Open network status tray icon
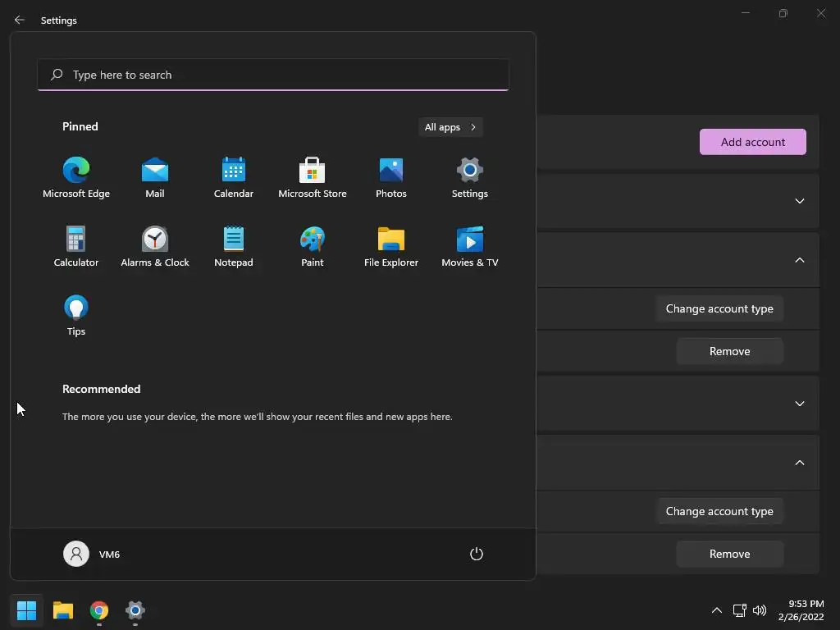Viewport: 840px width, 630px height. click(x=740, y=610)
